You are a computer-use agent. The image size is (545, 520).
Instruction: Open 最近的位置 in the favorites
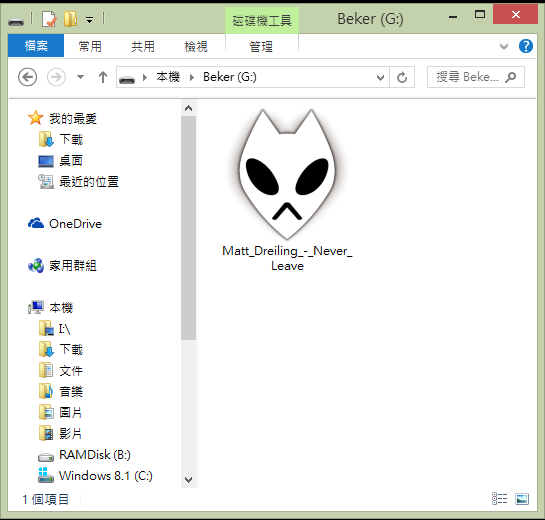pos(89,181)
